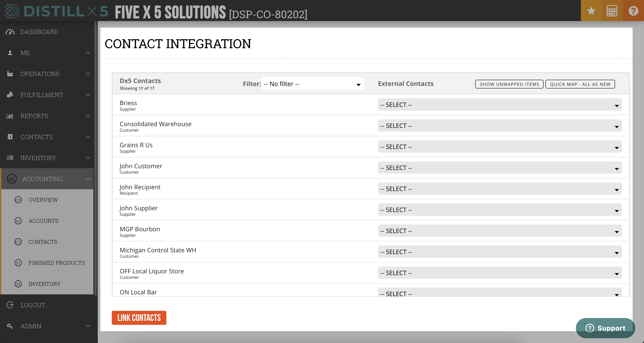Collapse the Accounting menu chevron
Image resolution: width=644 pixels, height=343 pixels.
pyautogui.click(x=88, y=179)
